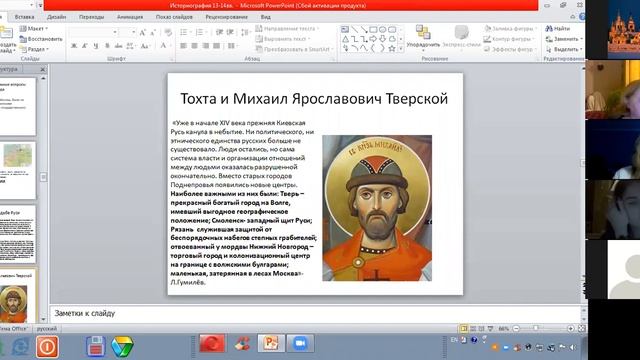Click the bulleted list icon
This screenshot has width=640, height=360.
click(x=185, y=32)
